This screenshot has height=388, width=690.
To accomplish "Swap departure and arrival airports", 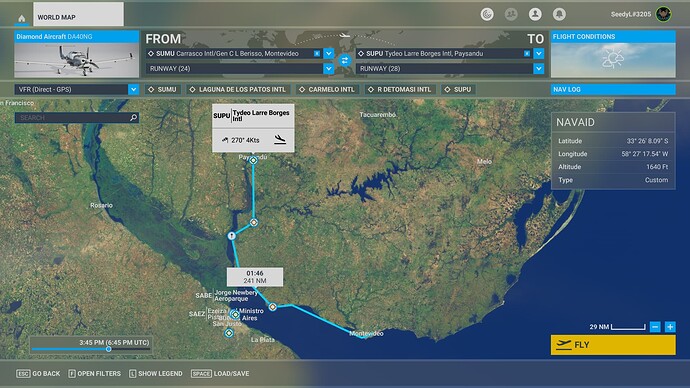I will pyautogui.click(x=345, y=60).
